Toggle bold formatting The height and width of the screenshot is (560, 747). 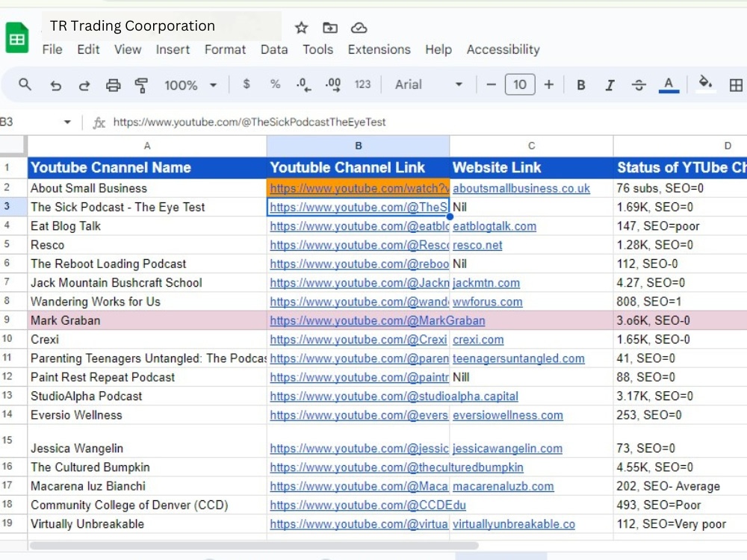pos(580,85)
